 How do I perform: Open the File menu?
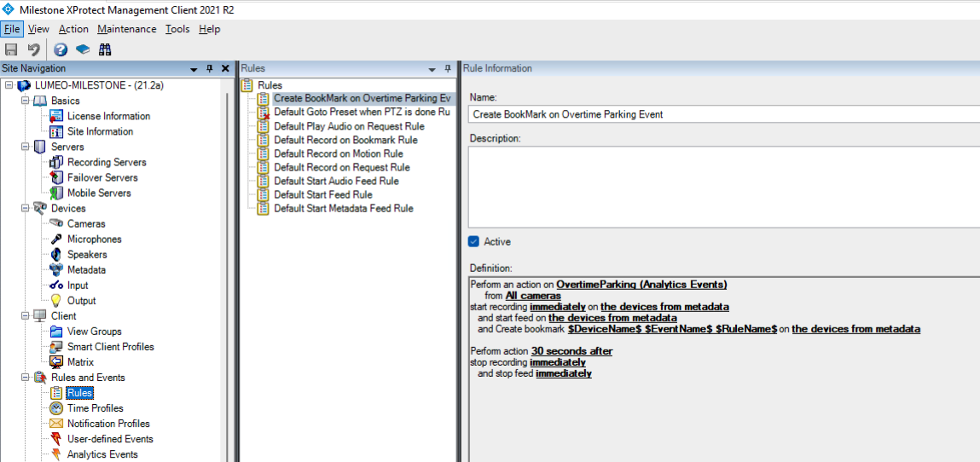tap(12, 29)
